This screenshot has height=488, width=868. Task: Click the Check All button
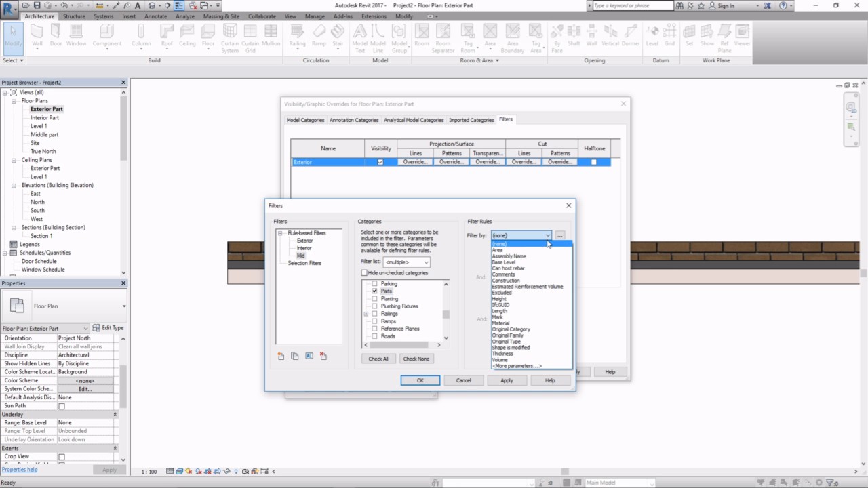tap(378, 359)
